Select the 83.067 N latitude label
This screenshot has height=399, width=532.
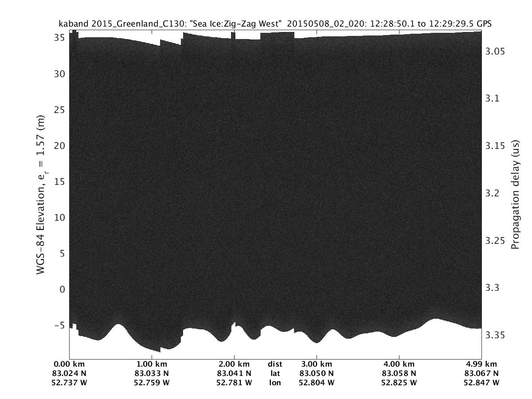point(481,373)
